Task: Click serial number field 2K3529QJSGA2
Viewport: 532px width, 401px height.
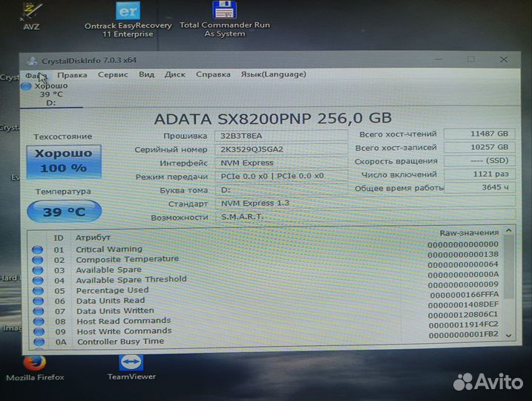Action: [281, 149]
